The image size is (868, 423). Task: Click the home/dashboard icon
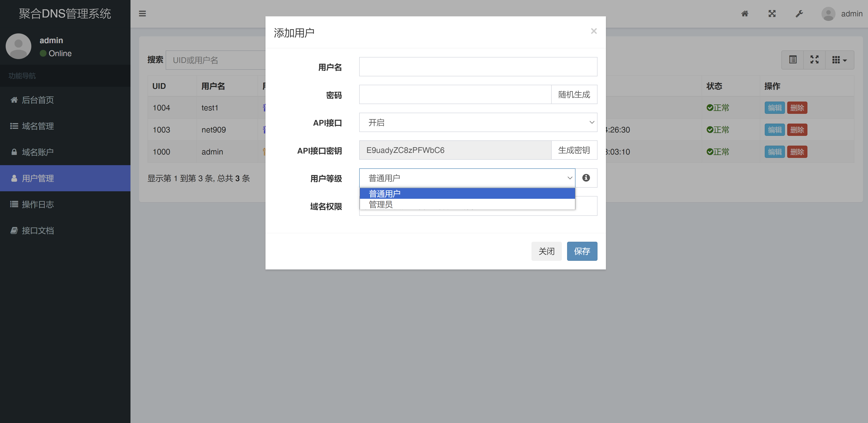[746, 13]
